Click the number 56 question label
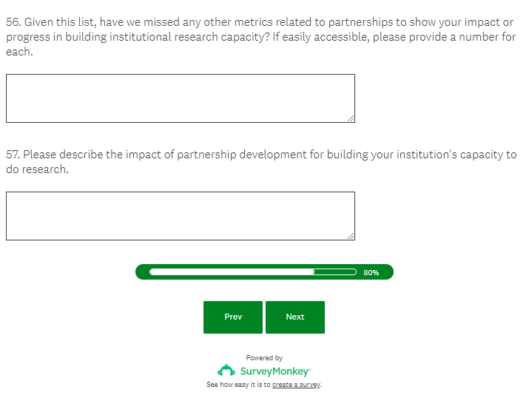 [13, 22]
